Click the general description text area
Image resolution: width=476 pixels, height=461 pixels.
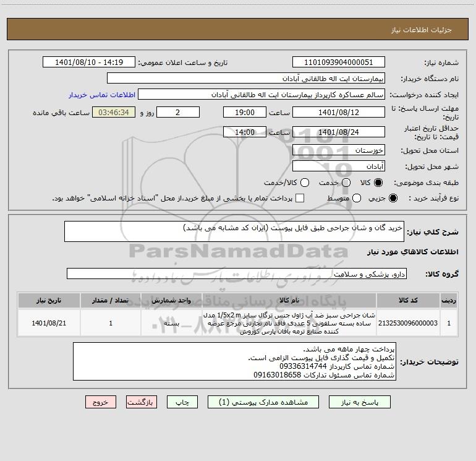[234, 231]
